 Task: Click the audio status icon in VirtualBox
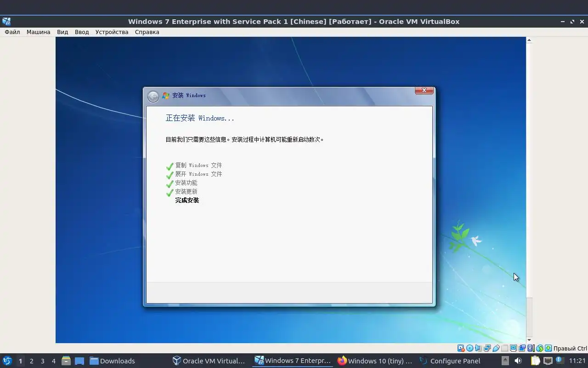click(x=478, y=348)
